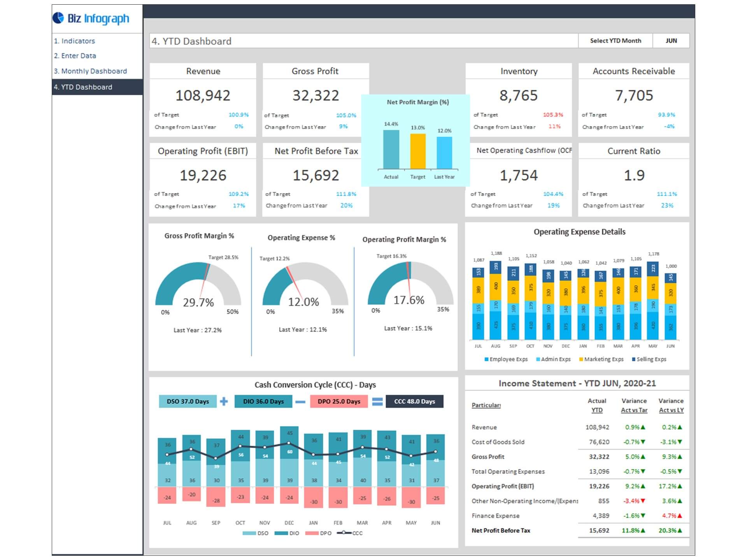Image resolution: width=747 pixels, height=560 pixels.
Task: Select the Admin Exps legend marker
Action: pos(537,359)
